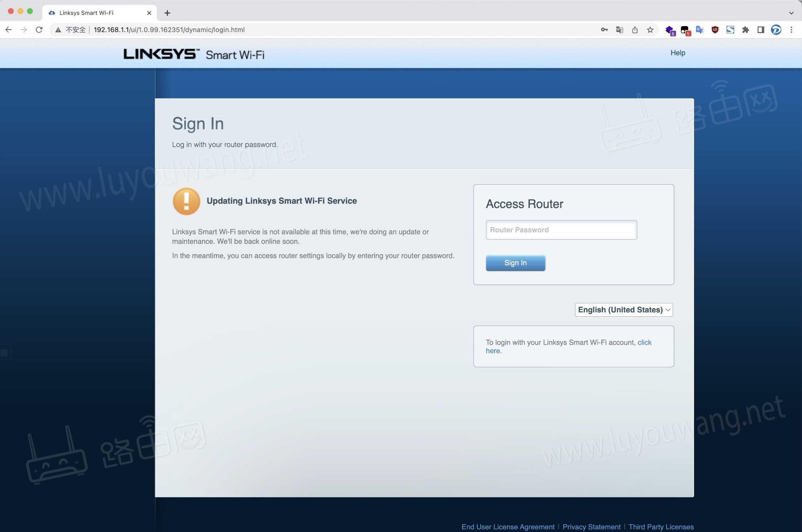The height and width of the screenshot is (532, 802).
Task: Click the browser back arrow
Action: [x=9, y=30]
